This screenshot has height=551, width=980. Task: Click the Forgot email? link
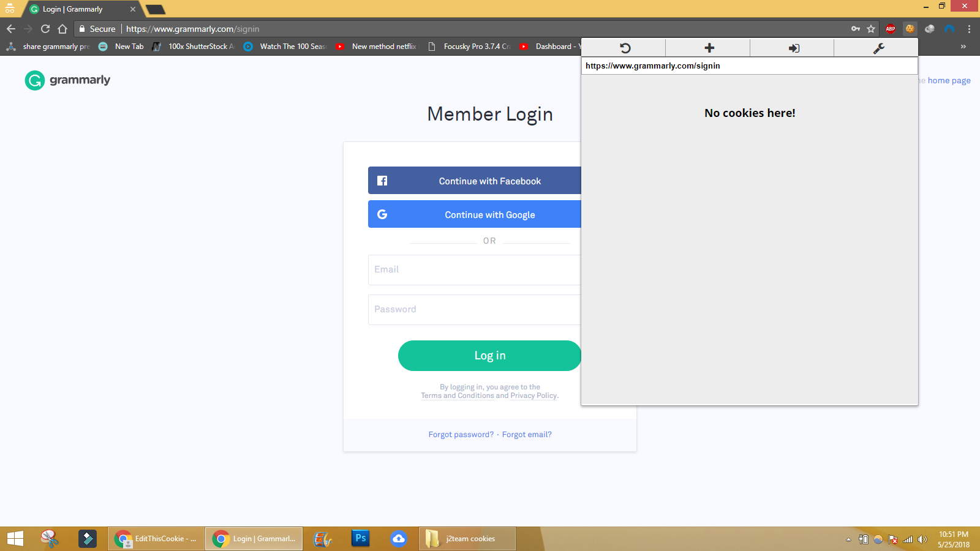pyautogui.click(x=527, y=435)
